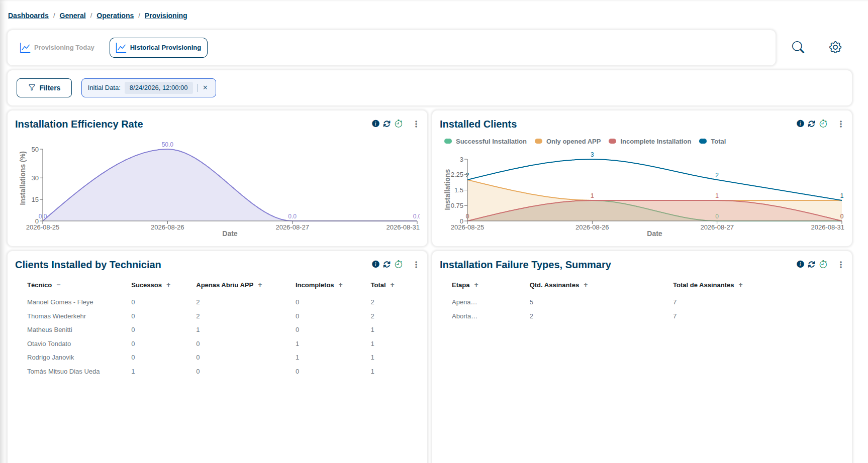Switch to Provisioning Today tab
The width and height of the screenshot is (868, 463).
tap(57, 48)
